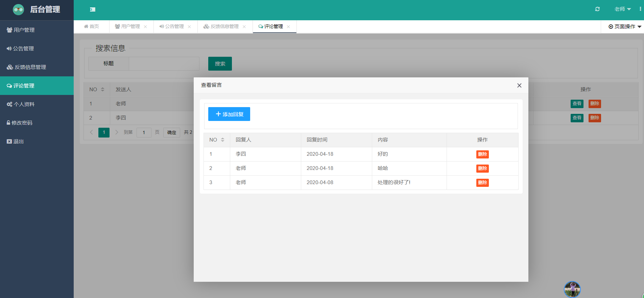Close the 反馈信息管理 tab
This screenshot has height=298, width=644.
pos(244,27)
